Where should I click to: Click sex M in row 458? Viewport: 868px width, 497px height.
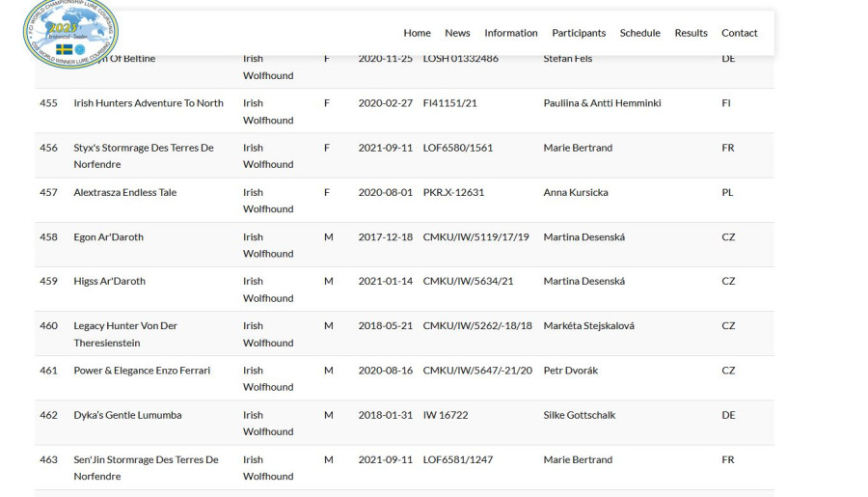[x=329, y=236]
